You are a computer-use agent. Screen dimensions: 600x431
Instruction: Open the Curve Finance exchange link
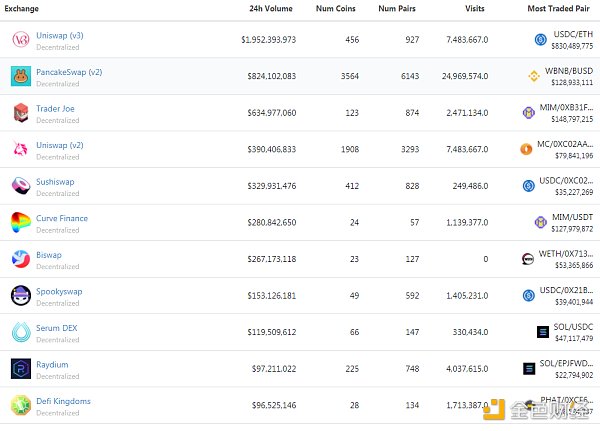(x=62, y=218)
